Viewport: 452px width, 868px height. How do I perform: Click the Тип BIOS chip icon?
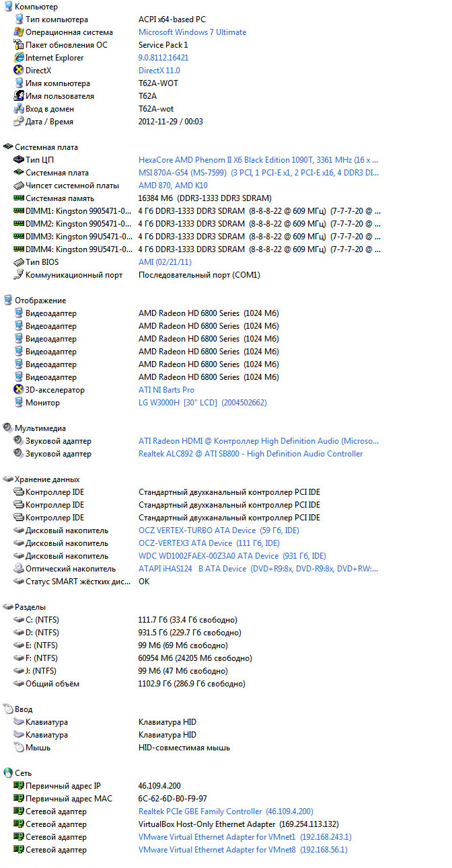point(19,262)
